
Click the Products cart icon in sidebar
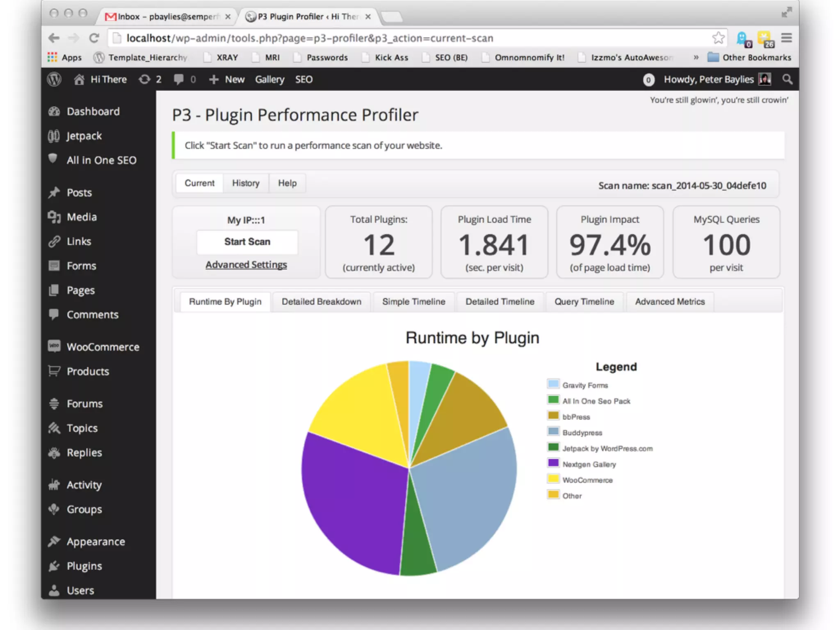tap(54, 371)
